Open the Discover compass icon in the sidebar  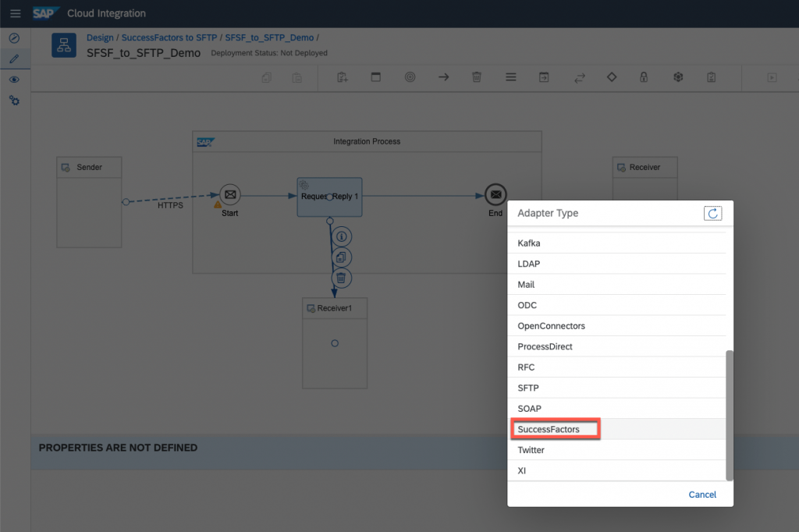click(14, 38)
